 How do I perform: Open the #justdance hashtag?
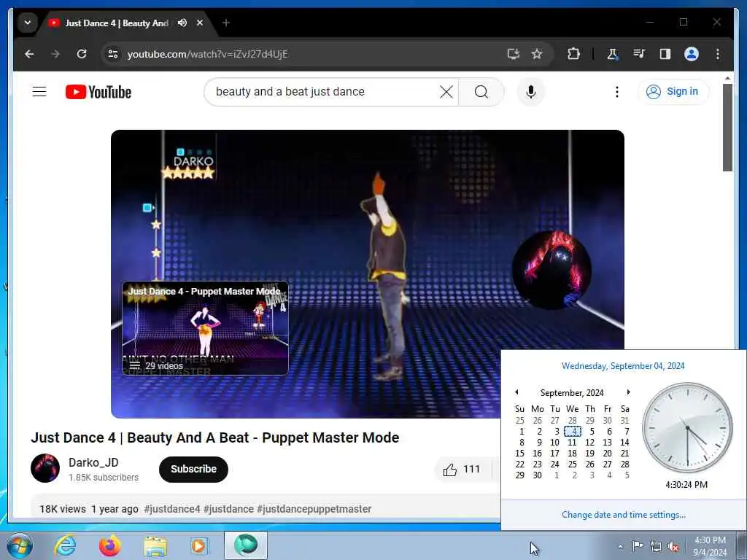(x=228, y=509)
